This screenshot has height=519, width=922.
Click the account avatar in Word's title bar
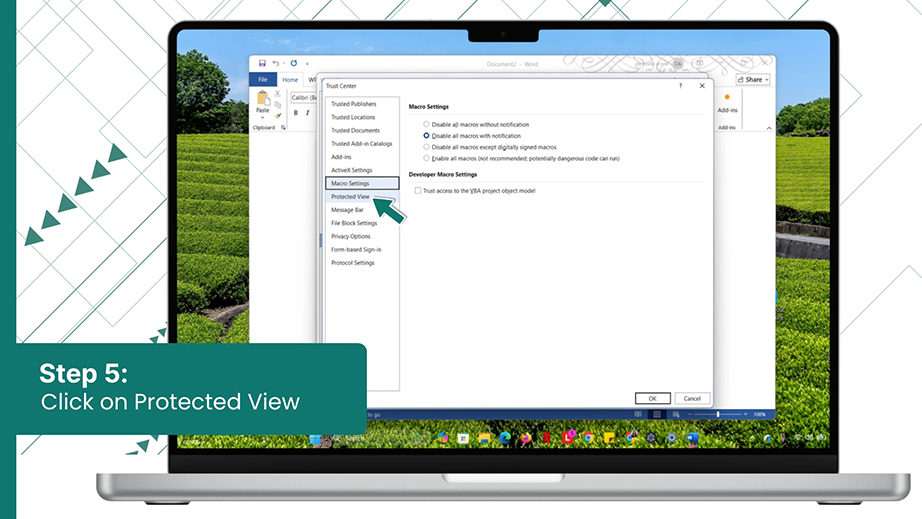click(x=677, y=63)
